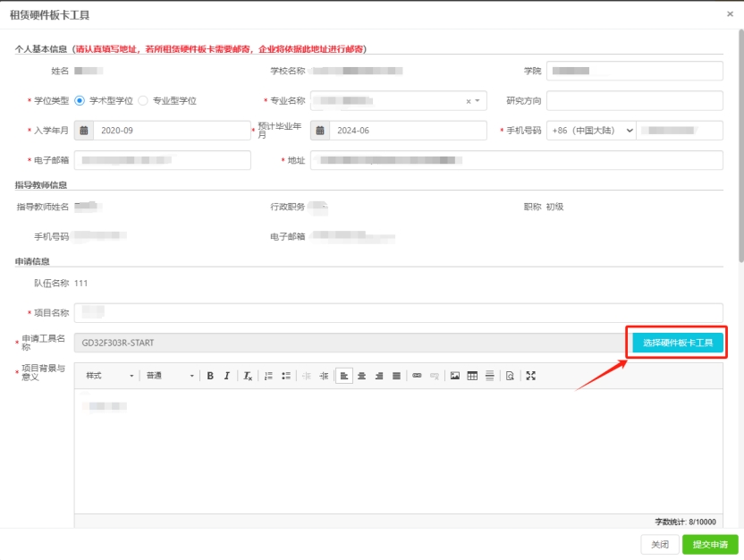Select the 学术型学位 radio button
Viewport: 744px width, 560px height.
tap(80, 101)
